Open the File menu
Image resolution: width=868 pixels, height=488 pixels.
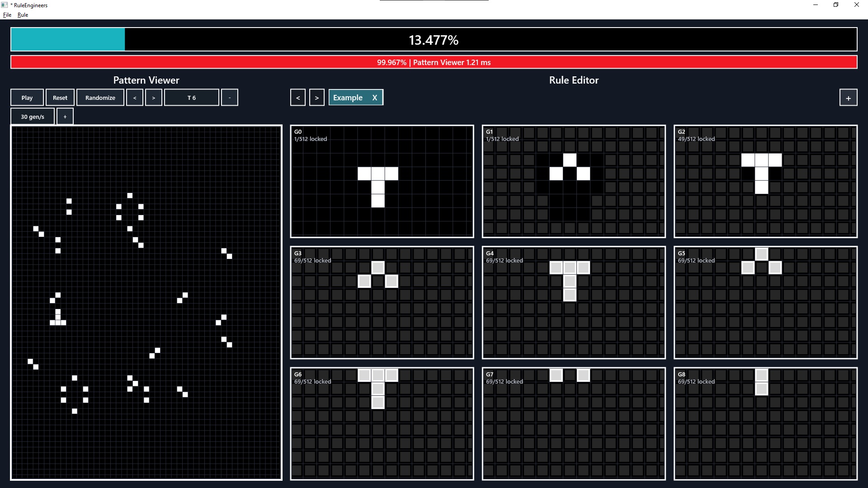pyautogui.click(x=7, y=15)
